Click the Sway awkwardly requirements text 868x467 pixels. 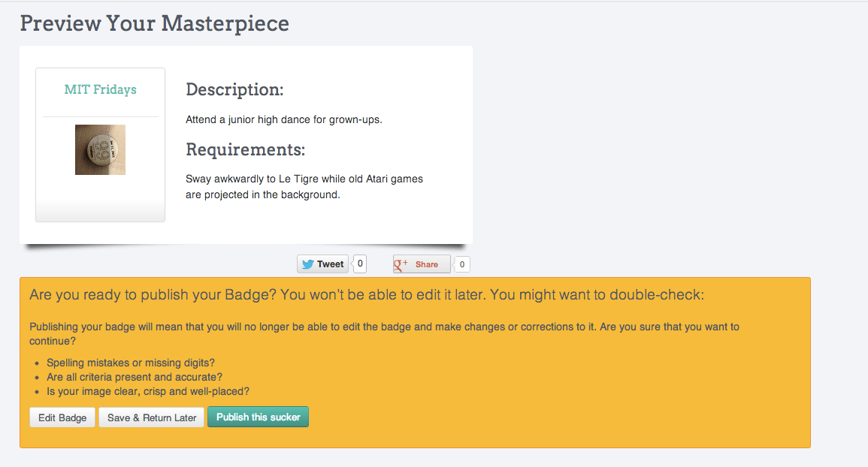coord(304,186)
